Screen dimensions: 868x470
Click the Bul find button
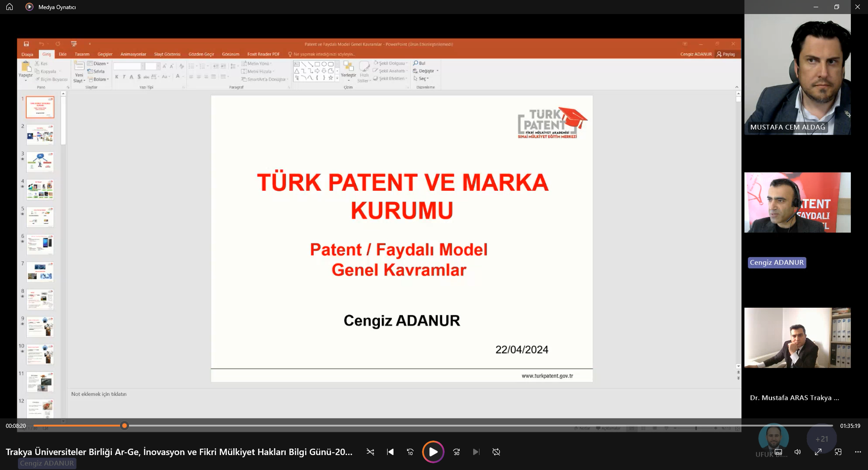(x=419, y=63)
